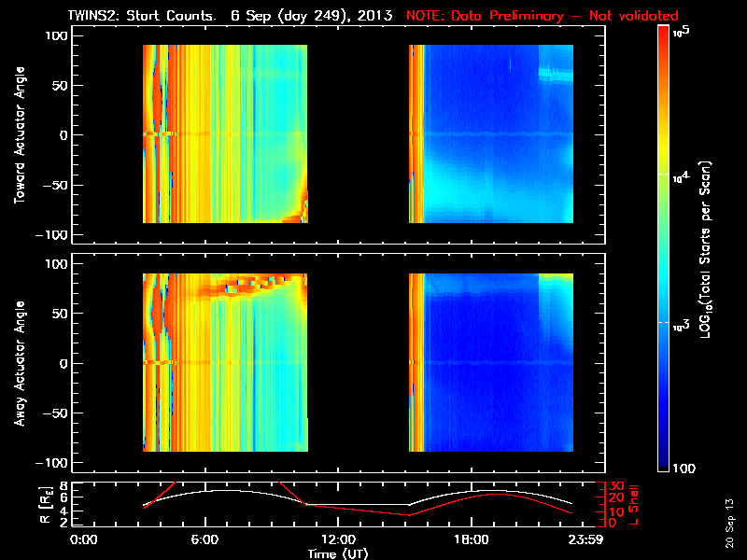The width and height of the screenshot is (747, 560).
Task: Click the 10^4 tick label on colorbar
Action: click(x=682, y=176)
